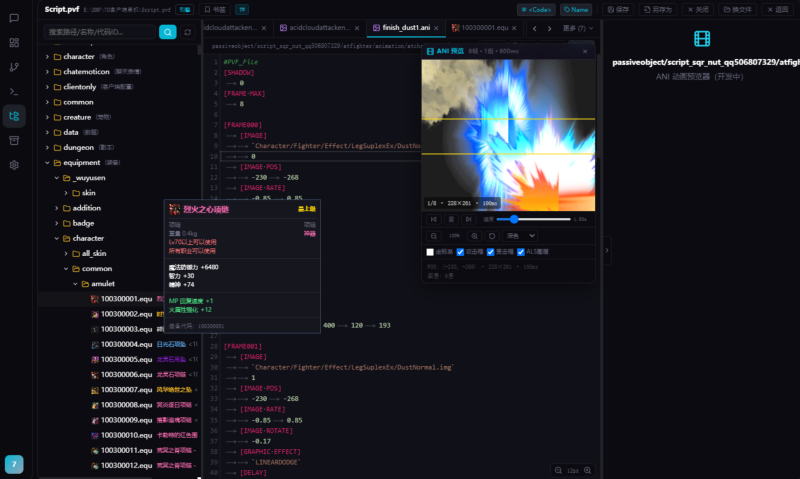This screenshot has width=800, height=479.
Task: Skip to previous frame in ANI preview
Action: 434,219
